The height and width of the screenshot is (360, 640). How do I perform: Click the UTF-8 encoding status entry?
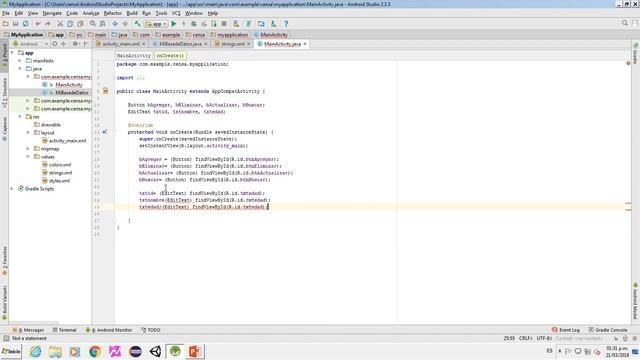click(x=544, y=338)
